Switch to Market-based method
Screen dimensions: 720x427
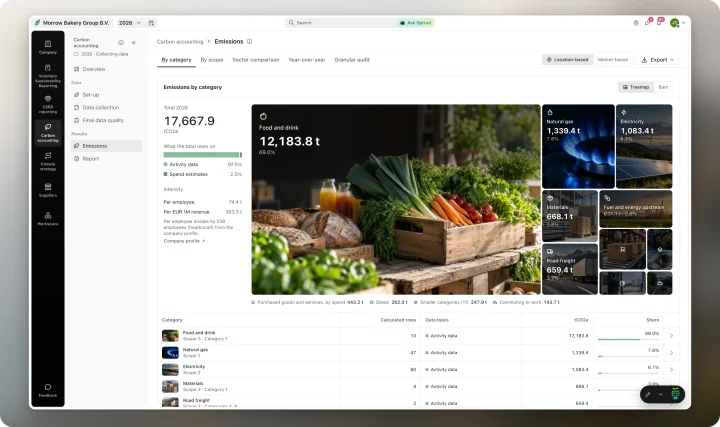tap(612, 60)
